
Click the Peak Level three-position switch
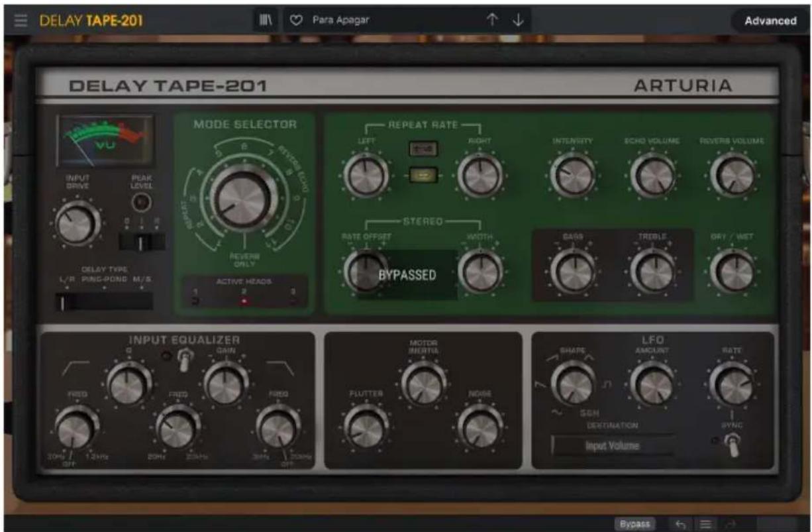point(142,242)
